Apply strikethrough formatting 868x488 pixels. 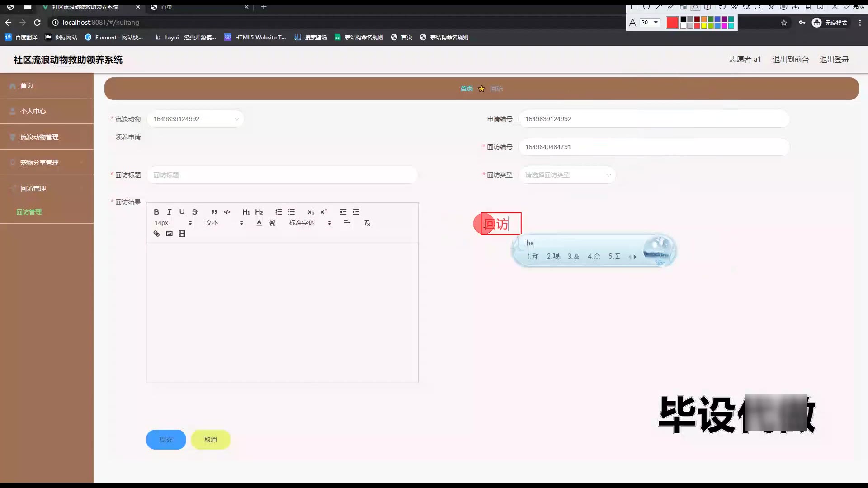tap(194, 212)
